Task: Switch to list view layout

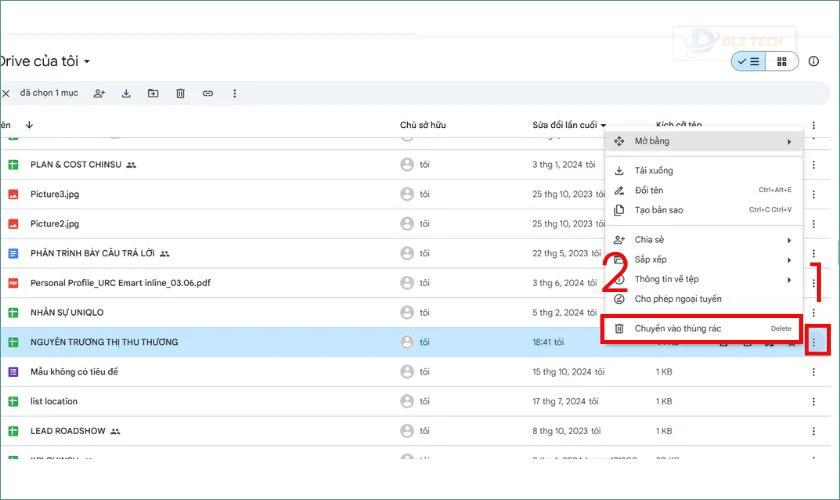Action: [748, 62]
